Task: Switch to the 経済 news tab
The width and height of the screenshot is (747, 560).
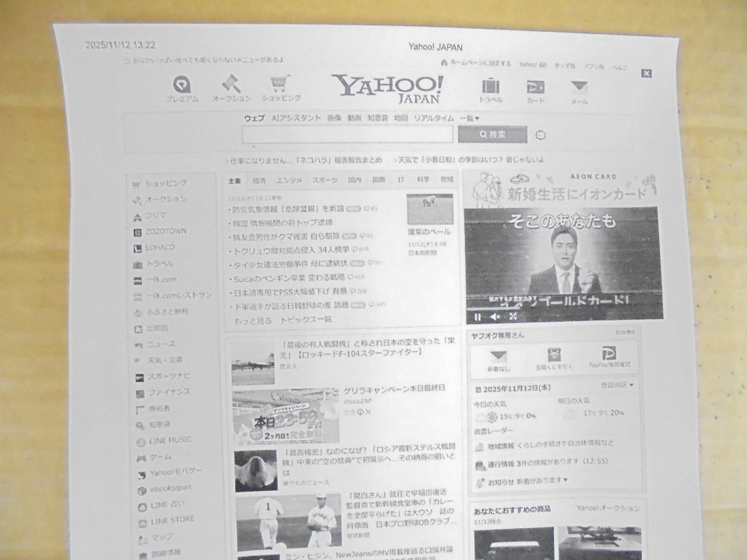Action: click(259, 180)
